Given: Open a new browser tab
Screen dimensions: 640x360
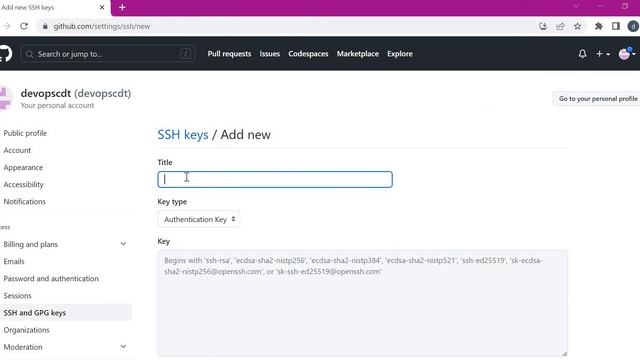Looking at the screenshot, I should click(122, 7).
